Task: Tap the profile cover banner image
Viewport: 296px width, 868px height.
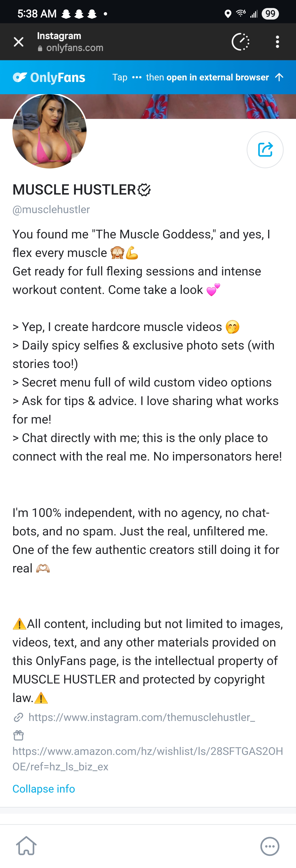Action: [x=188, y=107]
